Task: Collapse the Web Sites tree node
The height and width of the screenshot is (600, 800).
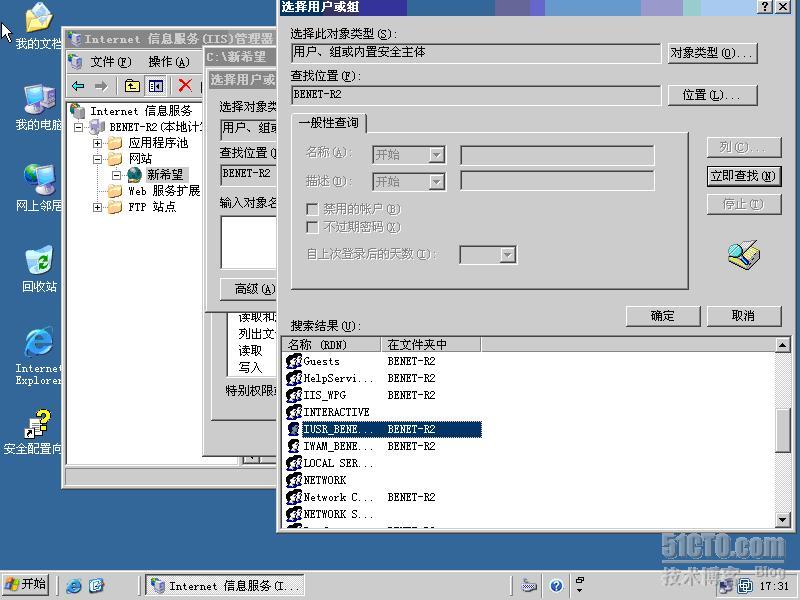Action: (97, 159)
